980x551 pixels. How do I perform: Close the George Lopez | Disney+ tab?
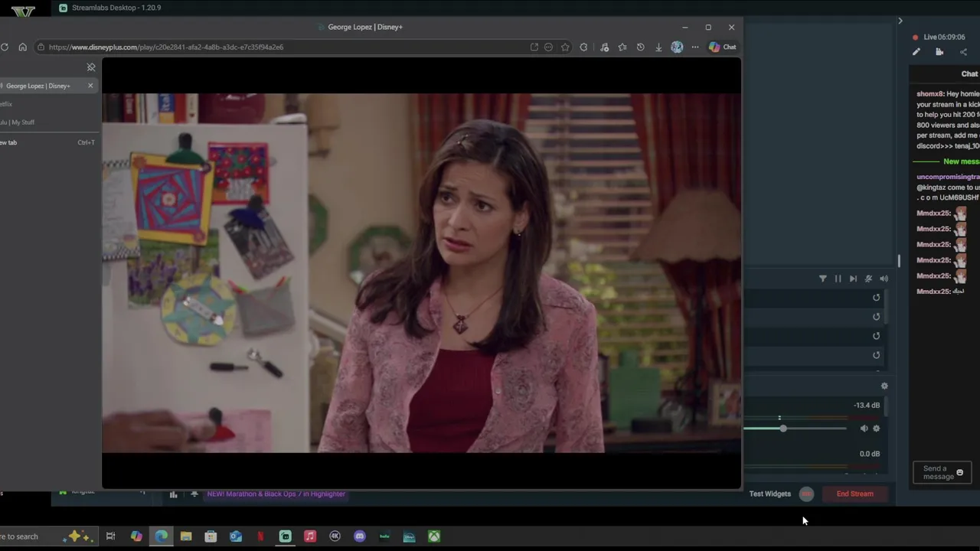pos(90,86)
